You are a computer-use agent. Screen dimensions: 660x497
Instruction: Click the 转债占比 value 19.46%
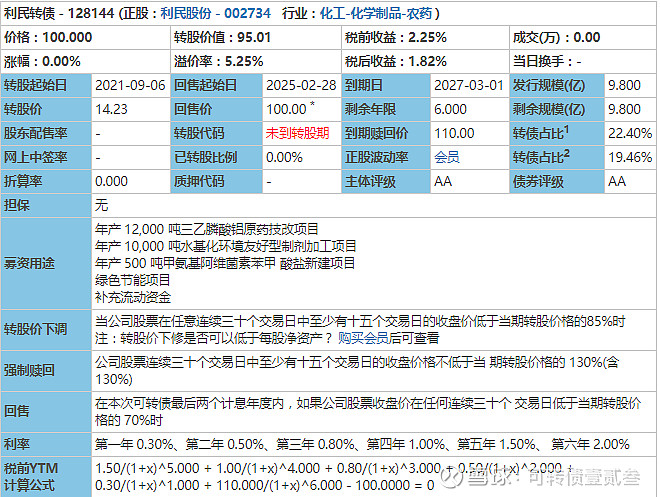(x=630, y=157)
